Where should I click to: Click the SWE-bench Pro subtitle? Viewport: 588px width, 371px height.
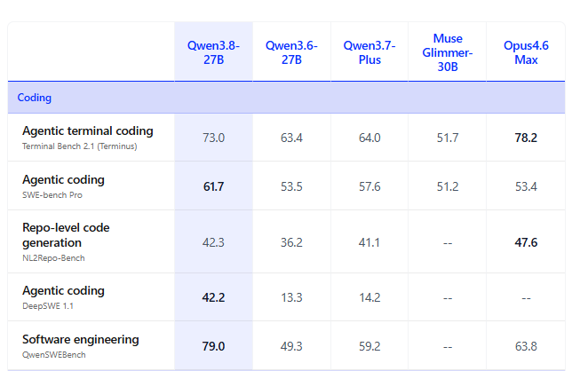[52, 195]
